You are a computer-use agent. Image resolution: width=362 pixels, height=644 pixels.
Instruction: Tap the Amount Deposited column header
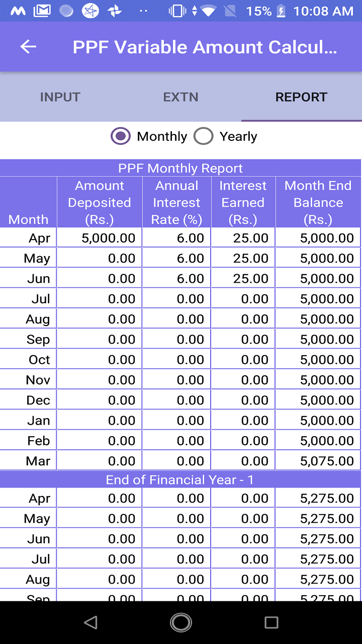click(x=100, y=202)
